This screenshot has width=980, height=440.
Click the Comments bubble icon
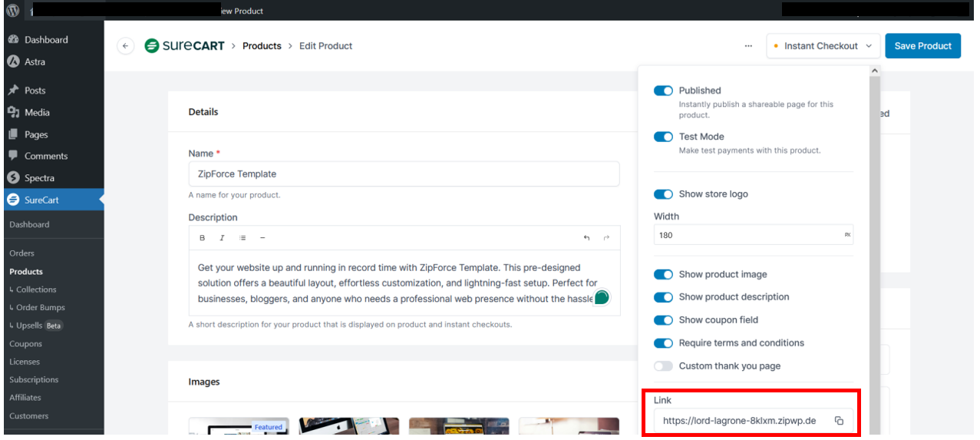click(13, 156)
